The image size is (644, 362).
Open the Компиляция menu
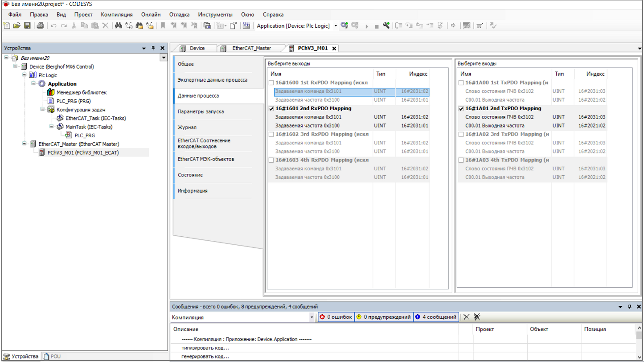tap(117, 15)
